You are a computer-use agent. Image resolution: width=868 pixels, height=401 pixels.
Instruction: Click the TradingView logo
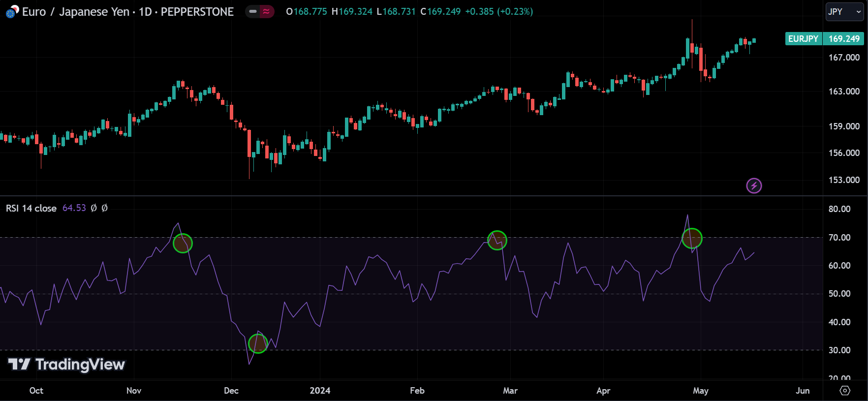(x=66, y=365)
